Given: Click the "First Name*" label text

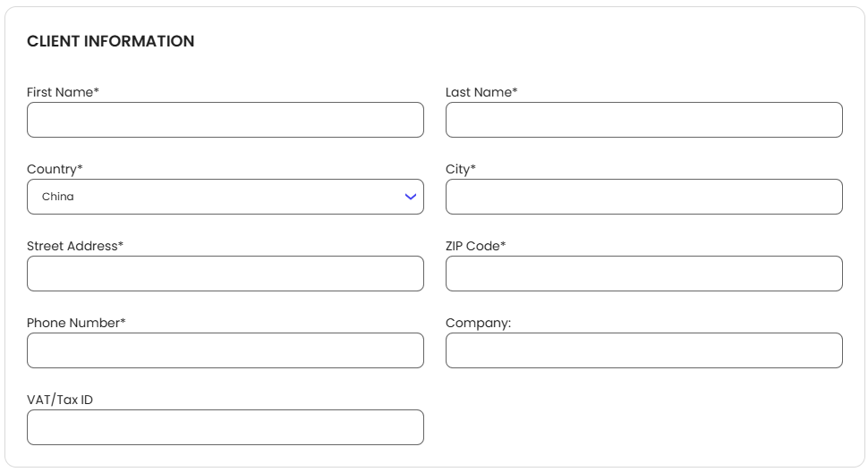Looking at the screenshot, I should pyautogui.click(x=63, y=92).
